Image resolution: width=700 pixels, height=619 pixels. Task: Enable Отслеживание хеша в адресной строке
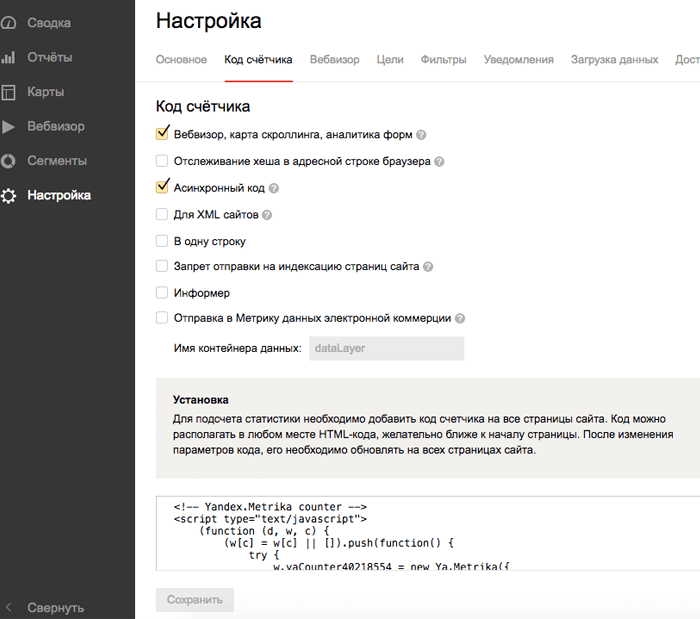pyautogui.click(x=162, y=161)
